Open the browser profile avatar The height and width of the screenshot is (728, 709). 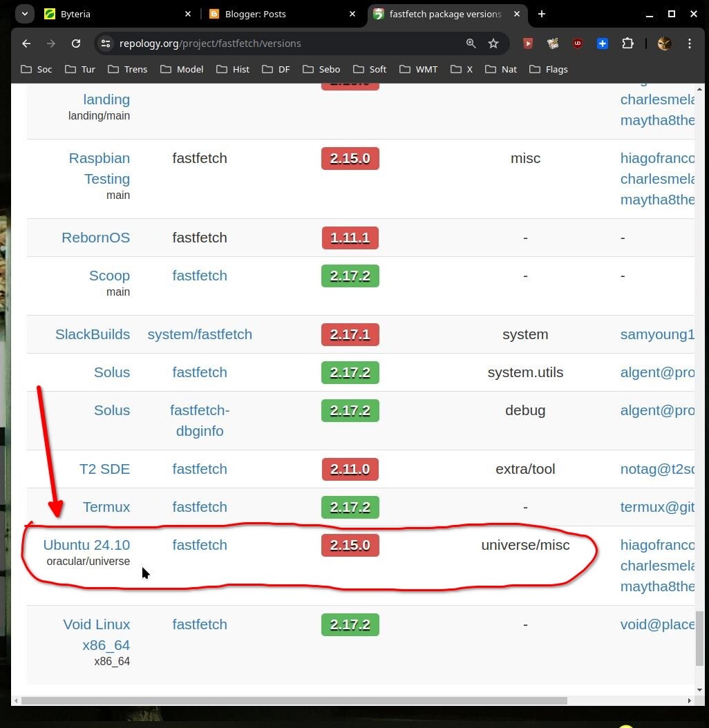coord(664,44)
